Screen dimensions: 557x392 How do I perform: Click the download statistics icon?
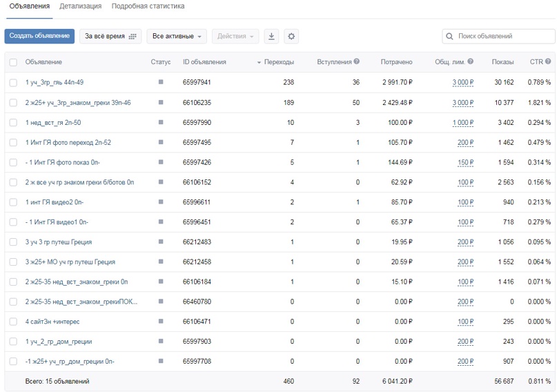tap(271, 36)
